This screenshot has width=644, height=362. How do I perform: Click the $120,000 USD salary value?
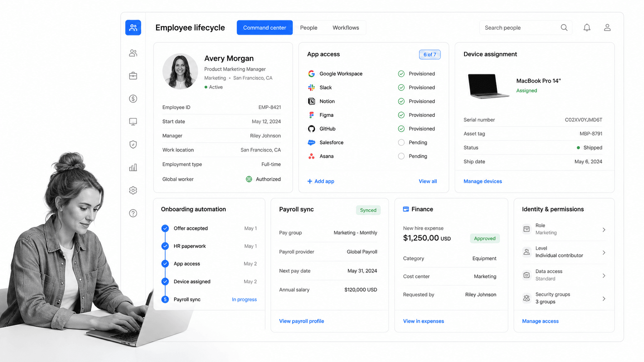pyautogui.click(x=361, y=290)
